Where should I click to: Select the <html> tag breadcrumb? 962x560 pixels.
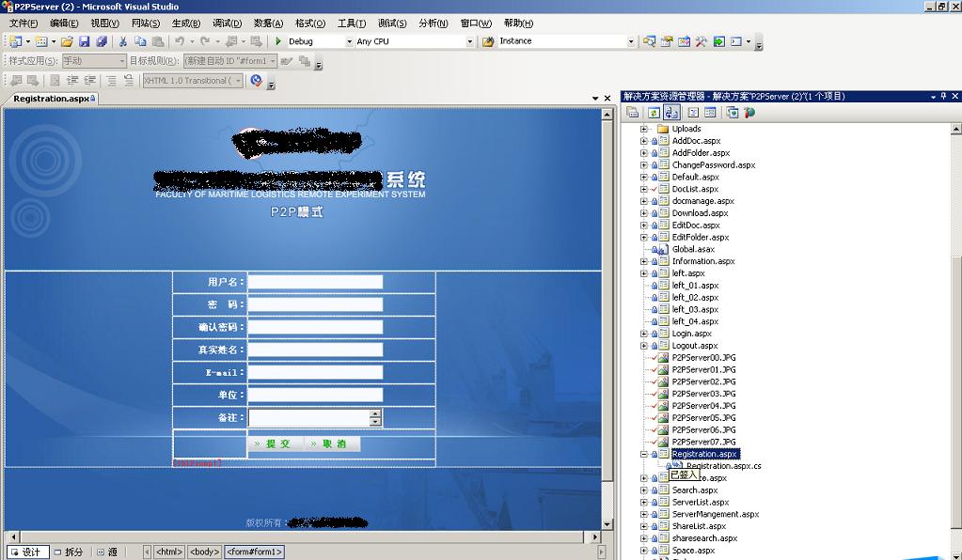pos(168,552)
